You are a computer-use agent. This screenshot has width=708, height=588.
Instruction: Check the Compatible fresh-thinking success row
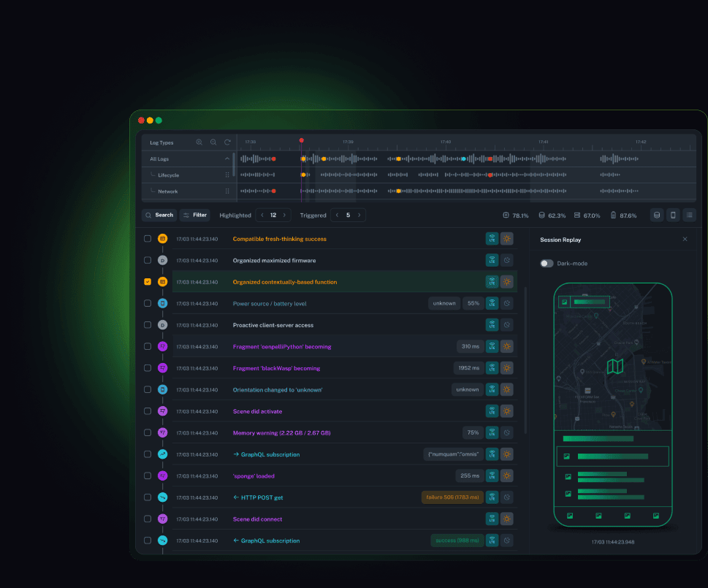click(x=148, y=239)
